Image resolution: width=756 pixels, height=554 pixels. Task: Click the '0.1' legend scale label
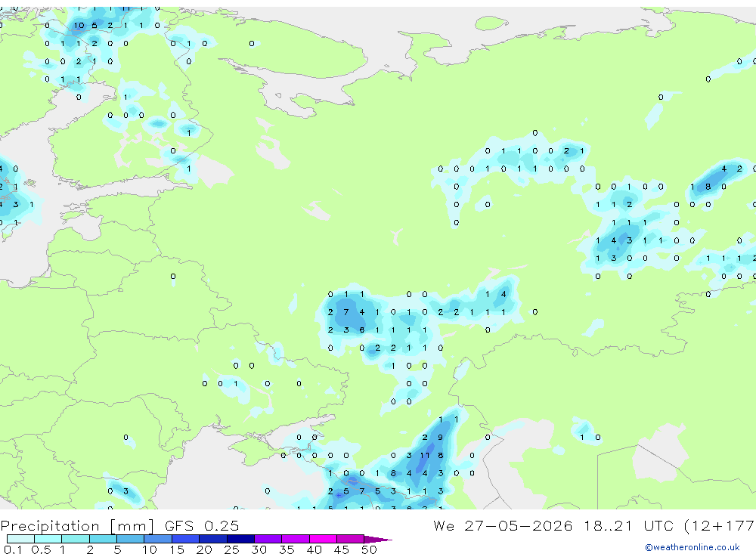(13, 549)
